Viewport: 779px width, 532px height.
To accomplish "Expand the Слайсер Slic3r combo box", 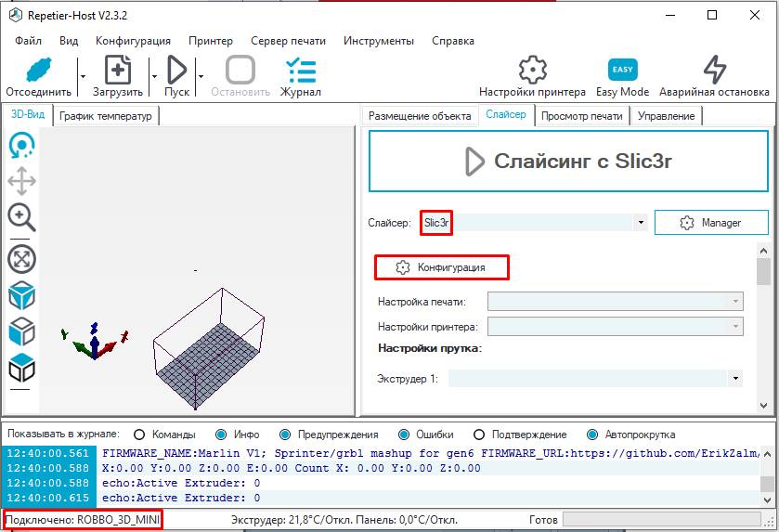I will (641, 223).
